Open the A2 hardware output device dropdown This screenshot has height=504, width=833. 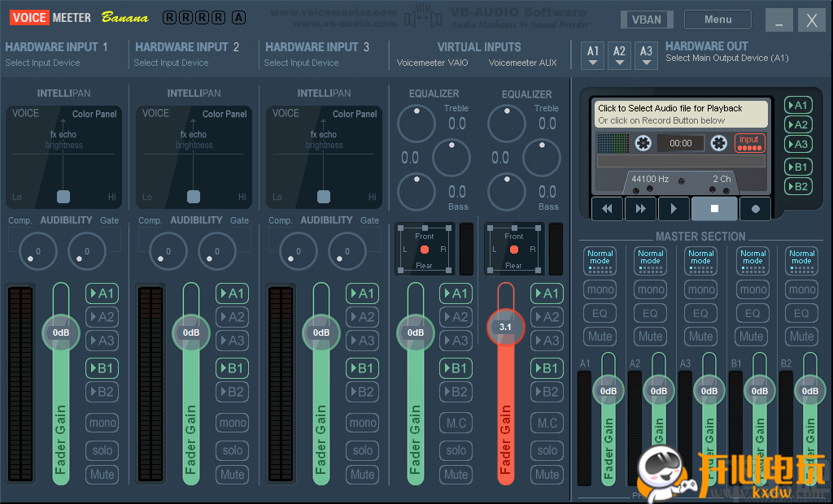click(620, 55)
